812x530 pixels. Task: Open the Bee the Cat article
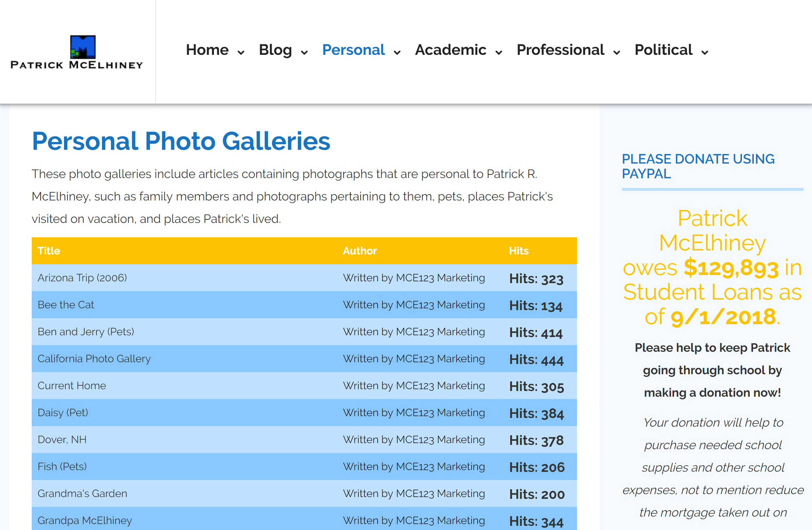coord(66,305)
